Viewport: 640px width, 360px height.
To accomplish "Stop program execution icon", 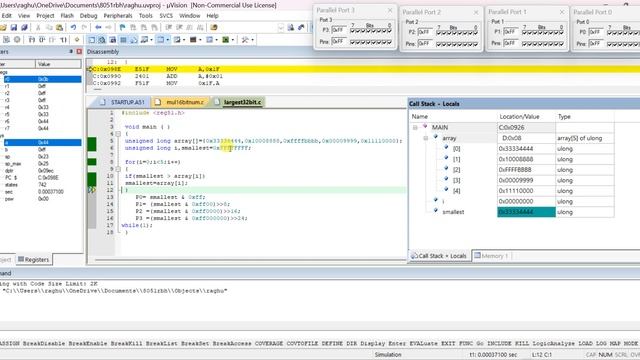I will (17, 40).
